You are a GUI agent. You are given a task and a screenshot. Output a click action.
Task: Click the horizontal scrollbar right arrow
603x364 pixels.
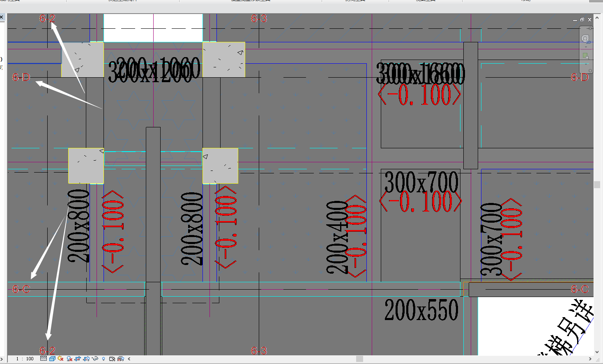coord(590,359)
